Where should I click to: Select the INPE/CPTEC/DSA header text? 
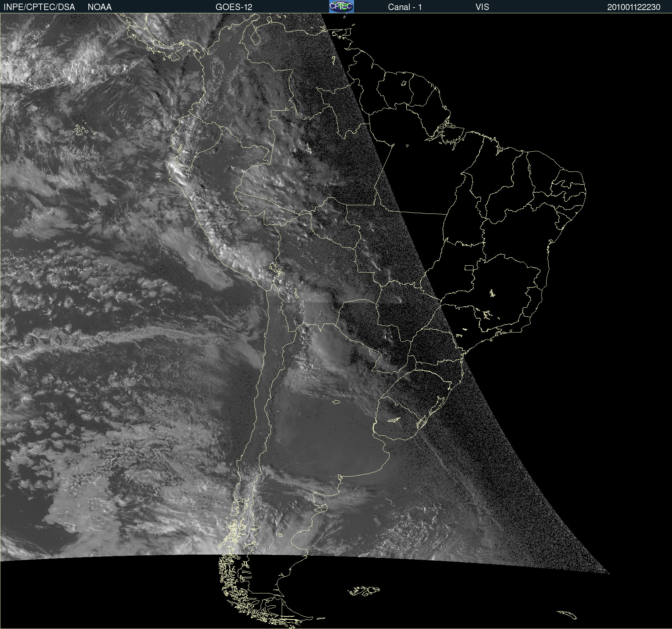39,7
